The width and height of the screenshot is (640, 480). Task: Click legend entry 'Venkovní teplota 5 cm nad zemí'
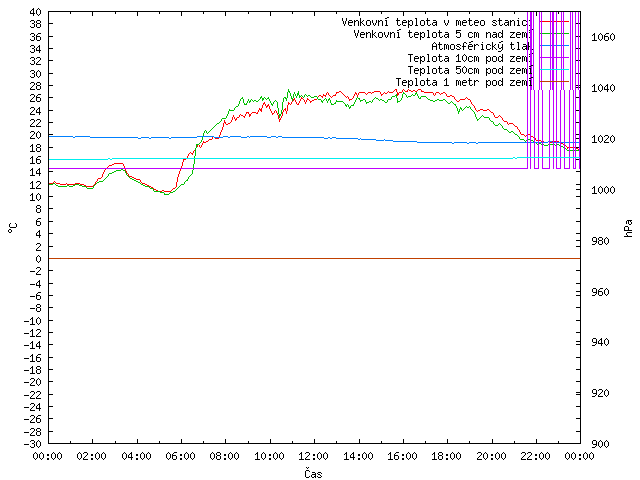pos(443,34)
